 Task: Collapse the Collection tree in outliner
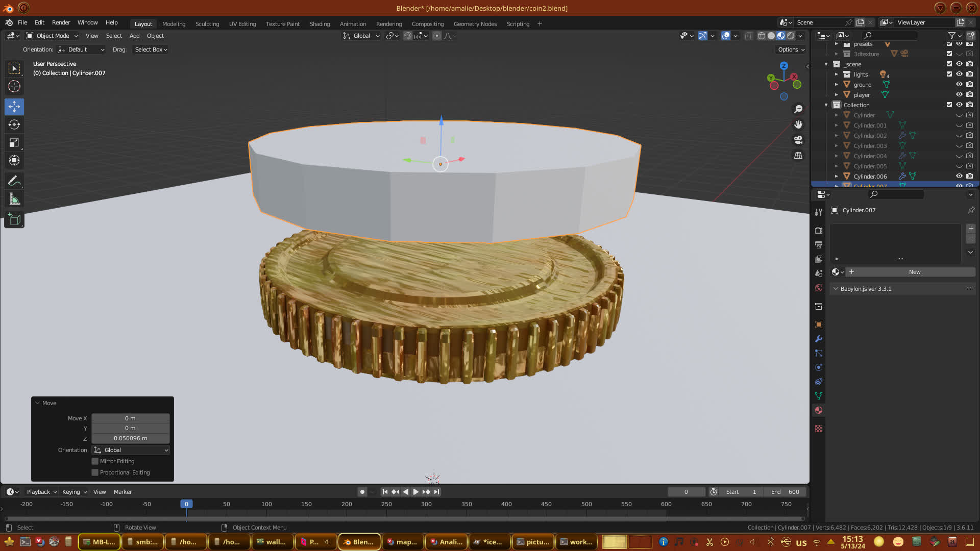pyautogui.click(x=826, y=105)
